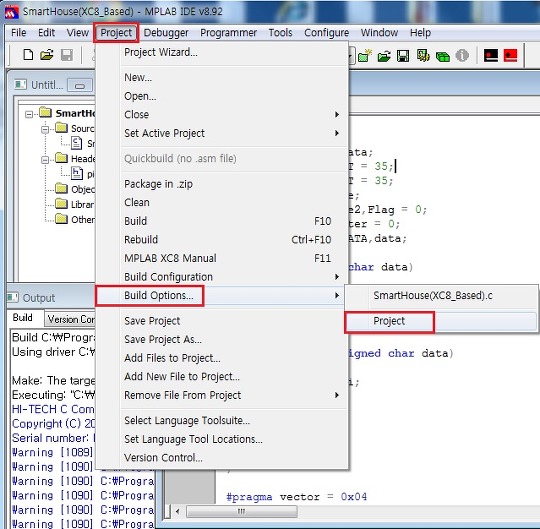The height and width of the screenshot is (529, 540).
Task: Open the Edit menu
Action: 46,33
